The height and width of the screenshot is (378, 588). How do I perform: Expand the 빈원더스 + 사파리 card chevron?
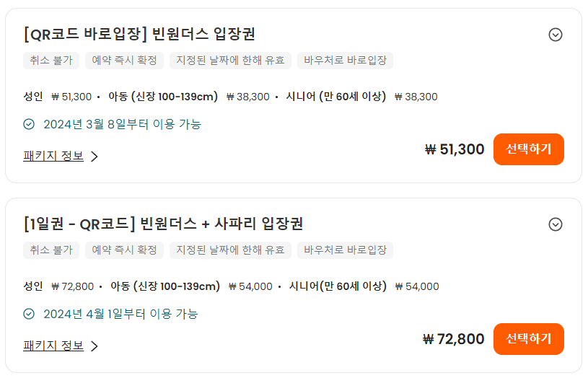(555, 224)
